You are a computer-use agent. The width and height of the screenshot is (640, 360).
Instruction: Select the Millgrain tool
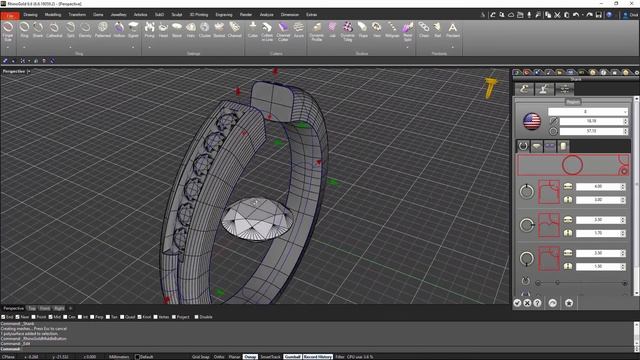[392, 30]
